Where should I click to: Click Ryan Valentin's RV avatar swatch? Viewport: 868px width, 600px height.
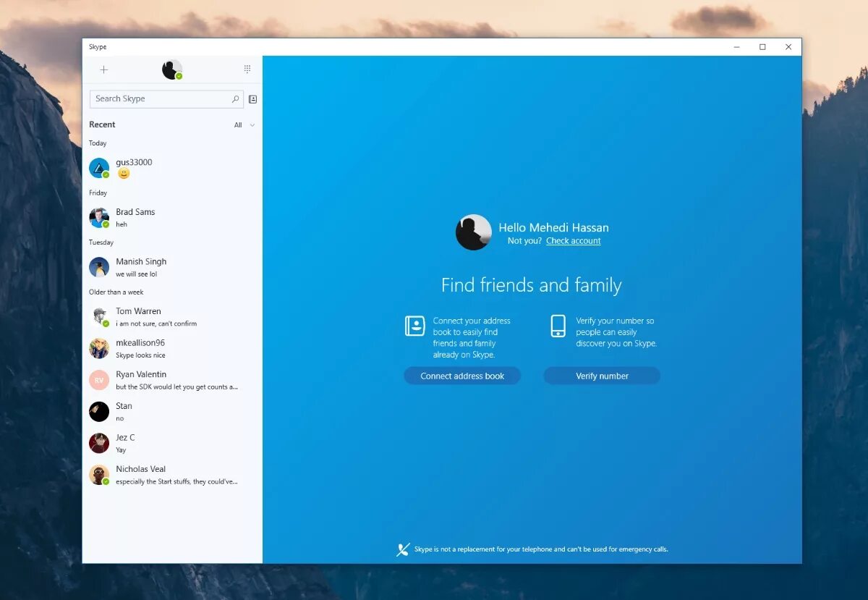pos(98,379)
